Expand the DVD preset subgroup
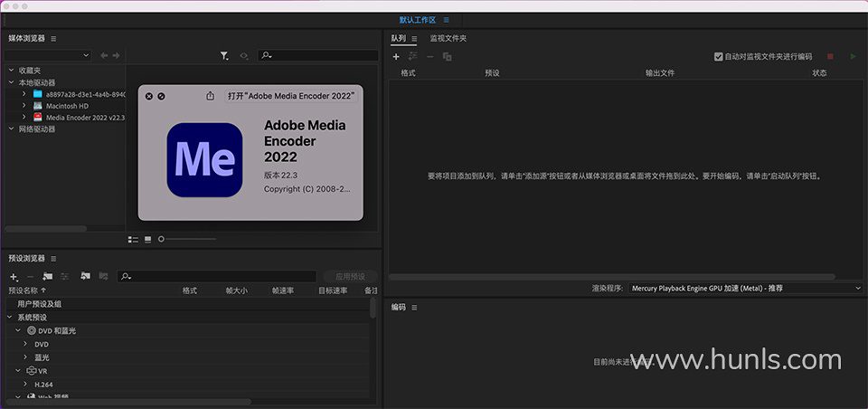This screenshot has height=409, width=868. coord(25,344)
